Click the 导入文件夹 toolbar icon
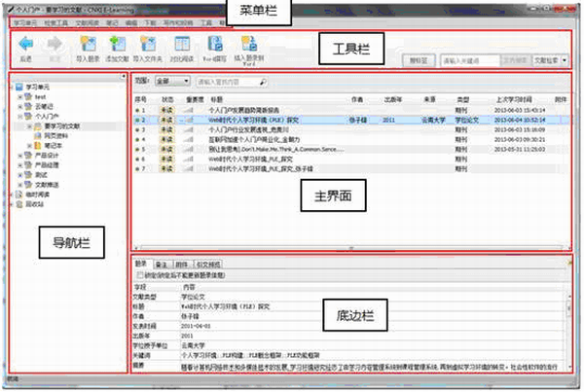 pos(149,44)
